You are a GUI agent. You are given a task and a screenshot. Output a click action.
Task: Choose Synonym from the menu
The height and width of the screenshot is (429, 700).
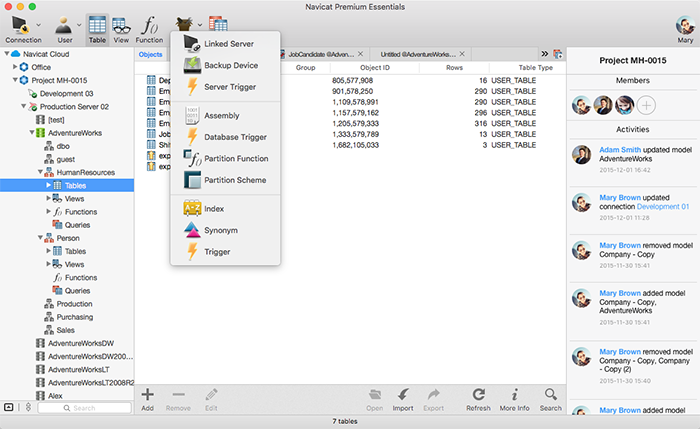(x=225, y=230)
